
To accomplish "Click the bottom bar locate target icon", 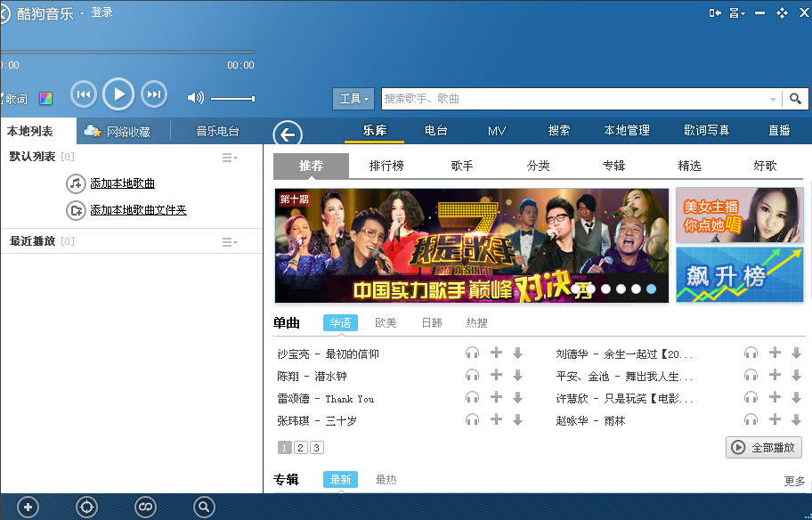I will (86, 507).
